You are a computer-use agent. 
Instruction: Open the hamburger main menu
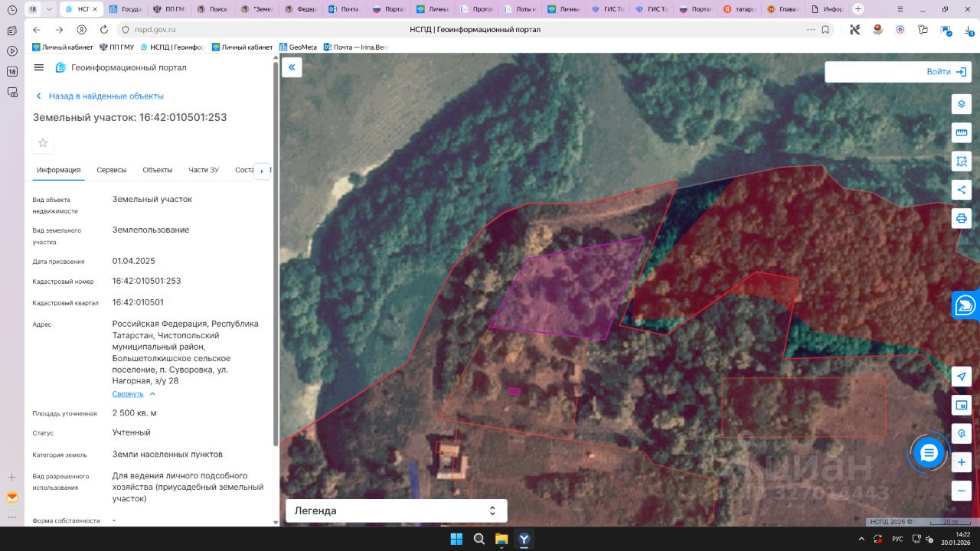click(39, 67)
